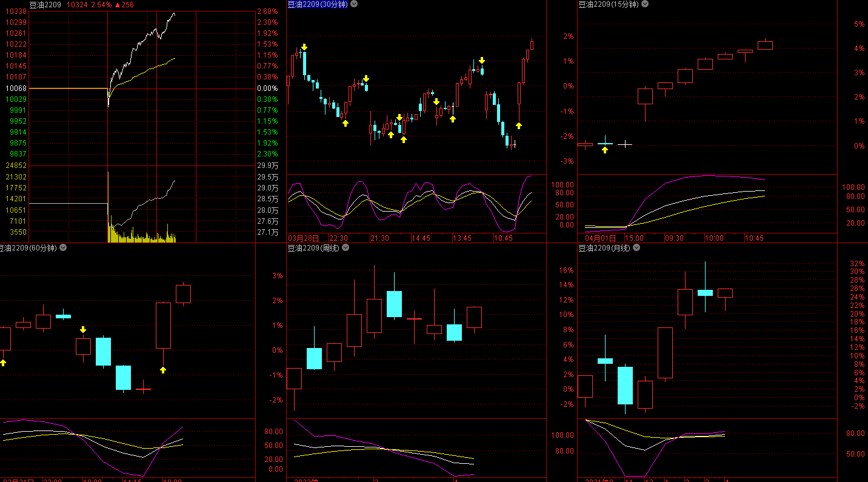Click volume axis label 21302

[16, 177]
